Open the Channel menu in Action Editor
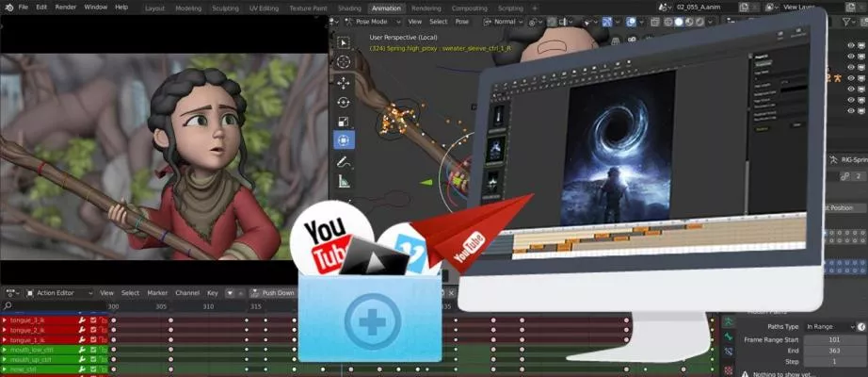The image size is (868, 377). point(187,293)
